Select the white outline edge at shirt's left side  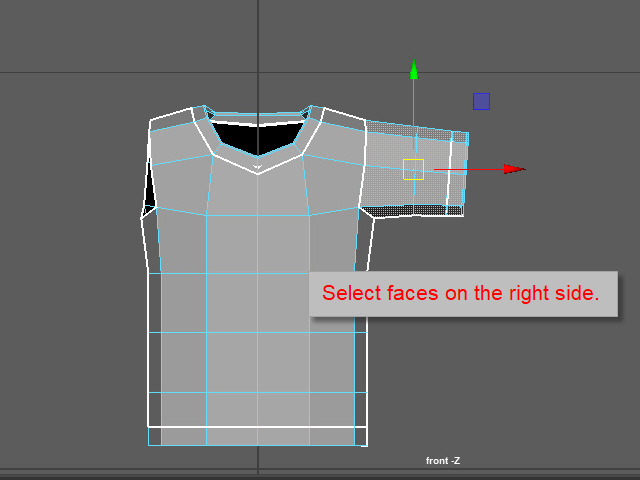[x=149, y=350]
